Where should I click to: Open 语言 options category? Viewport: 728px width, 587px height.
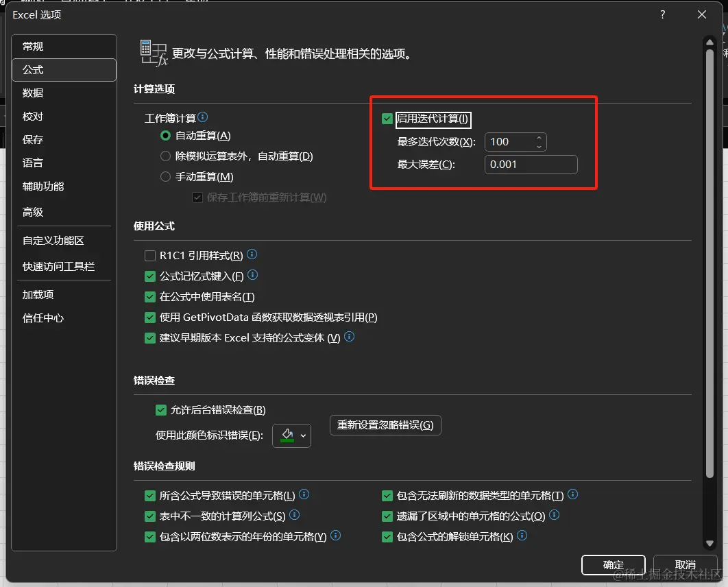[64, 163]
